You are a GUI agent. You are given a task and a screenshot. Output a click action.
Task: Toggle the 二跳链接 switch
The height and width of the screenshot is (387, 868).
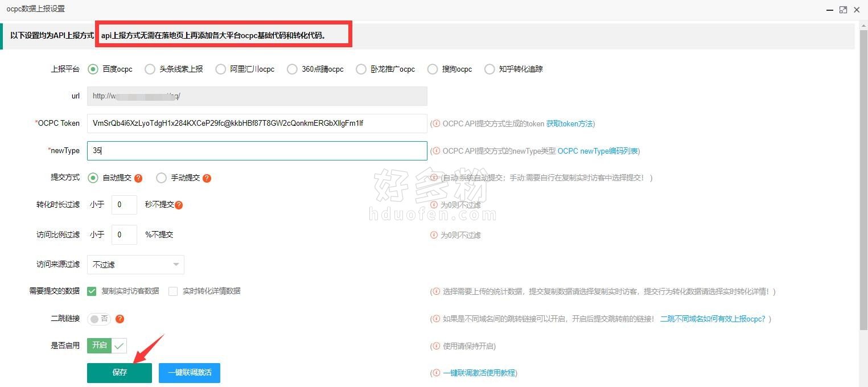(100, 319)
